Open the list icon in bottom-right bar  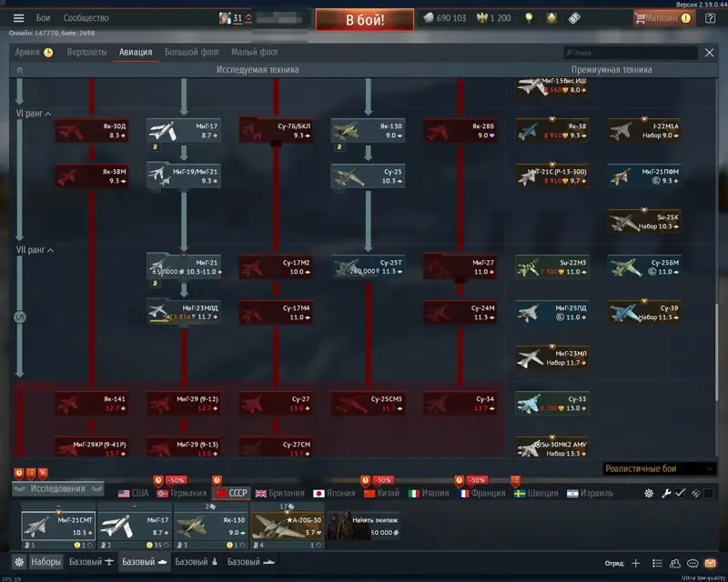click(657, 563)
